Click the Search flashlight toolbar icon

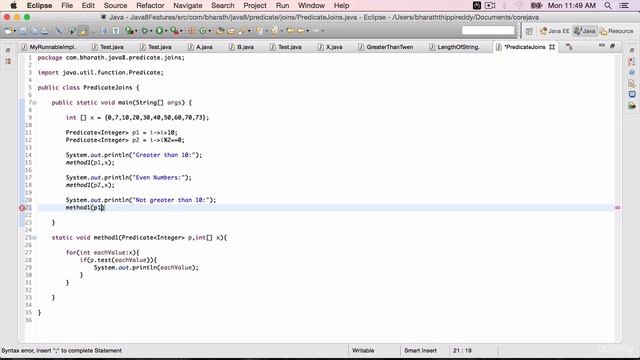tap(242, 31)
